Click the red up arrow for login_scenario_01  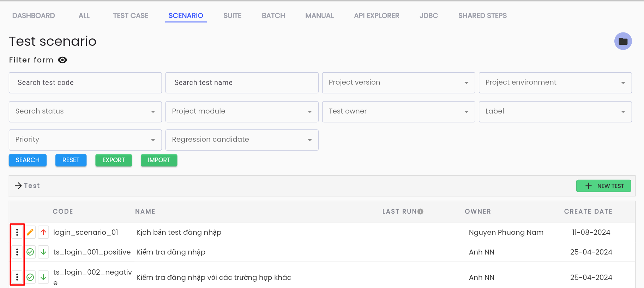pos(43,232)
